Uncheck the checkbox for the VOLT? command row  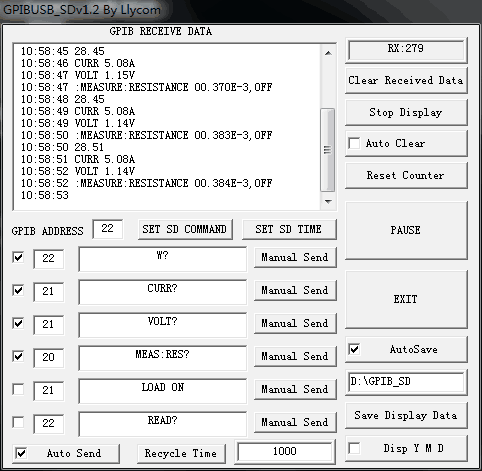(18, 323)
